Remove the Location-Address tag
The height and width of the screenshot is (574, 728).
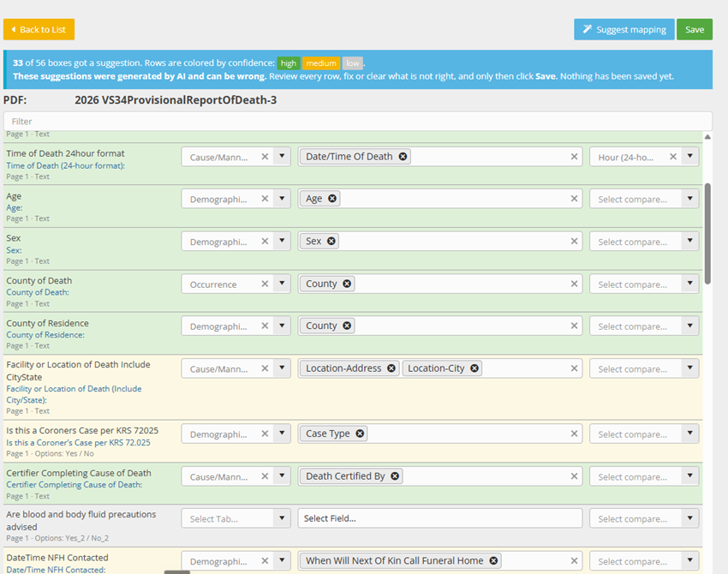point(391,368)
